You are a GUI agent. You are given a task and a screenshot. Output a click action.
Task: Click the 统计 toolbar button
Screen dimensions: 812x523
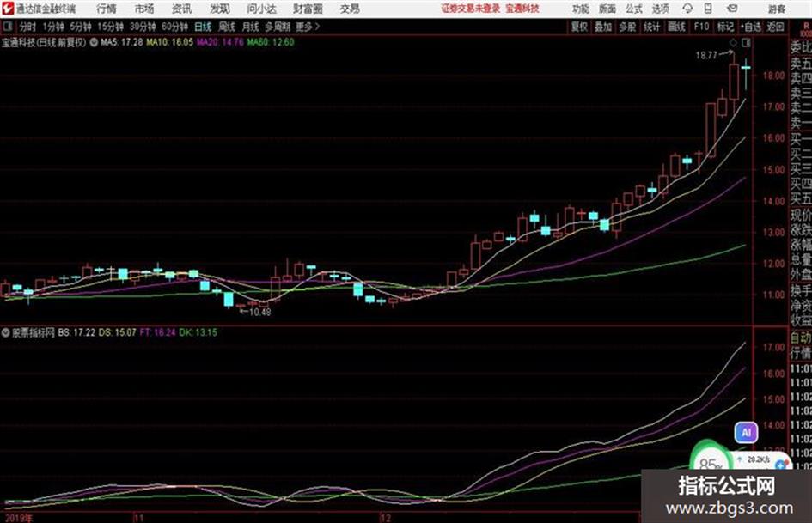point(651,27)
